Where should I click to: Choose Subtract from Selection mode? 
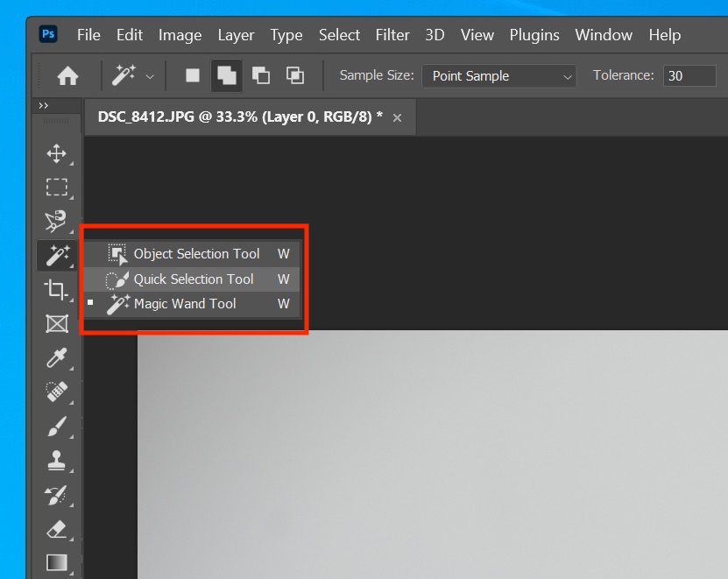261,75
